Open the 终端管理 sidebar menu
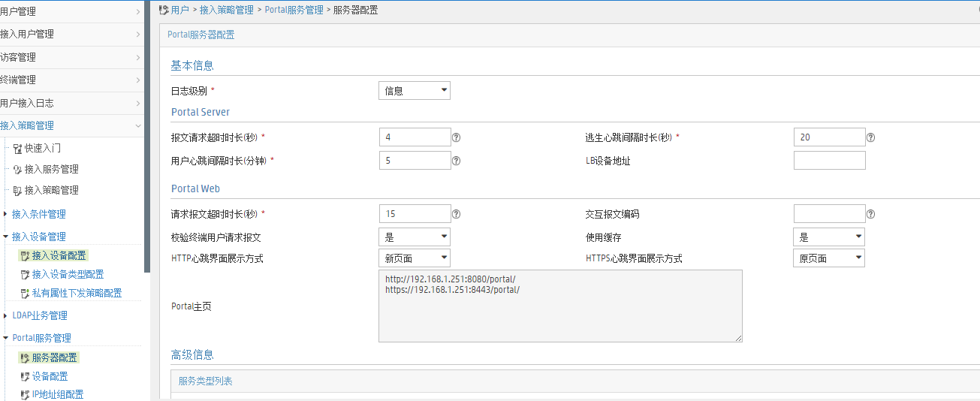This screenshot has height=401, width=980. [x=71, y=80]
